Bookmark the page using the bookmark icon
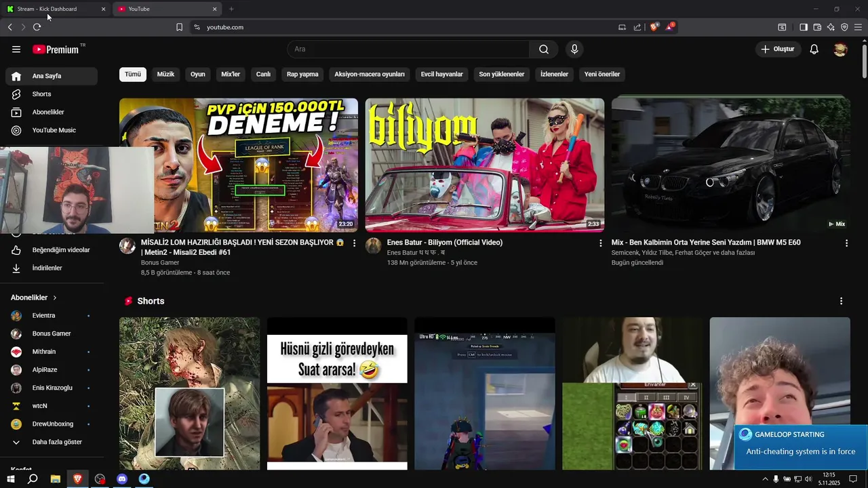Image resolution: width=868 pixels, height=488 pixels. click(x=179, y=27)
